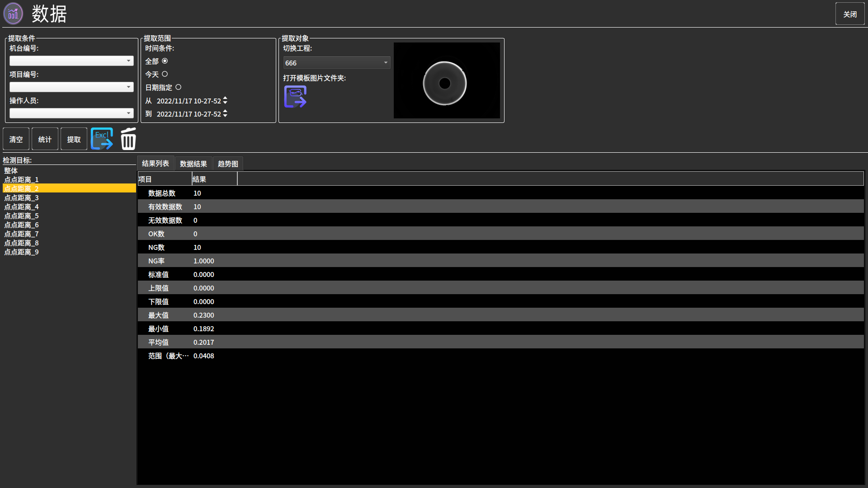Click up arrow on 从 start date
Image resolution: width=868 pixels, height=488 pixels.
[225, 98]
